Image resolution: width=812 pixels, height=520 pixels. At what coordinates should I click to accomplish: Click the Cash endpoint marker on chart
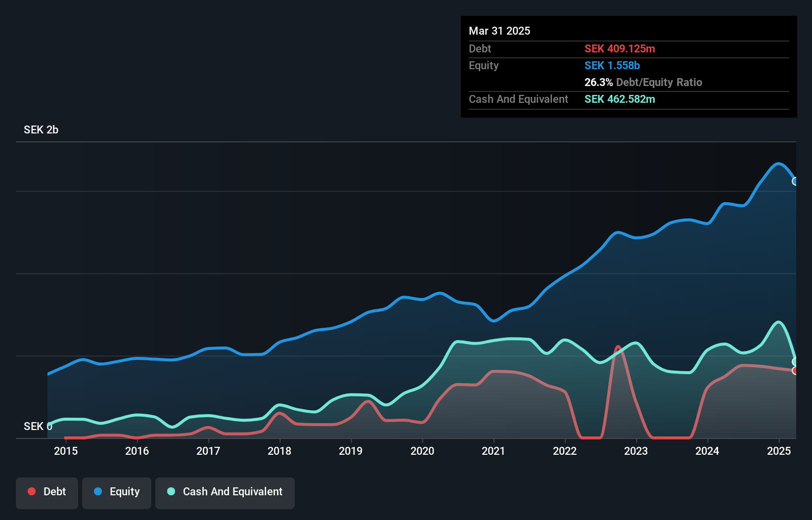[795, 362]
